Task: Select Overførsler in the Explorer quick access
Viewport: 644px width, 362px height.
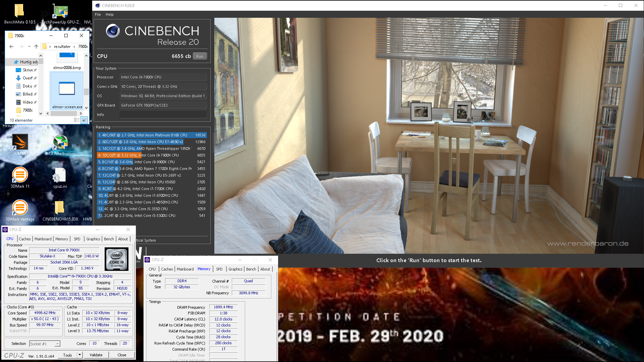Action: pyautogui.click(x=26, y=78)
